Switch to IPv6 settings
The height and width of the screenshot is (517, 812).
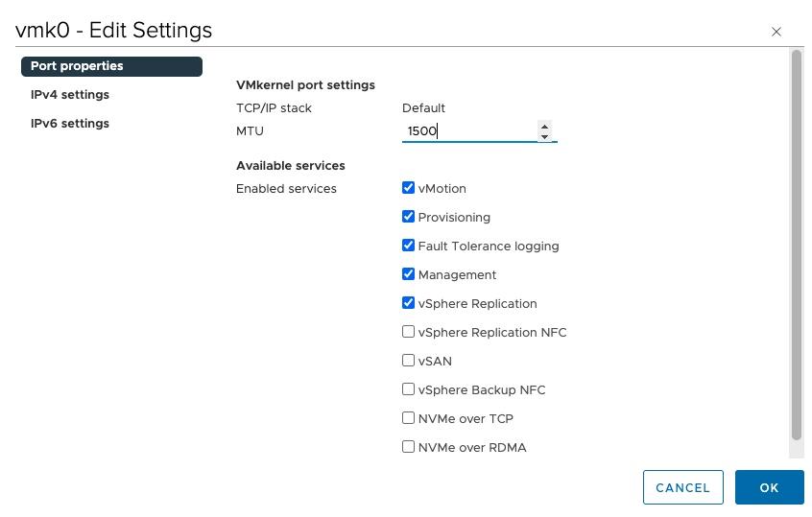pyautogui.click(x=70, y=124)
